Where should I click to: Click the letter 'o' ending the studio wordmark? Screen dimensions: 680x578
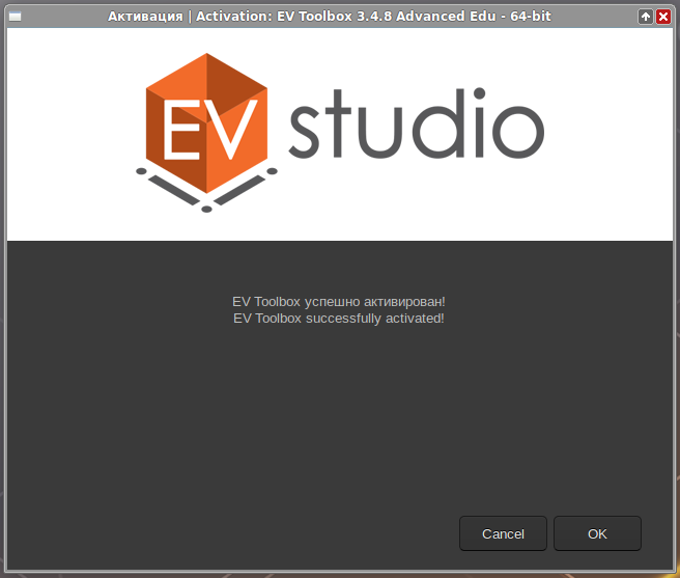point(518,131)
